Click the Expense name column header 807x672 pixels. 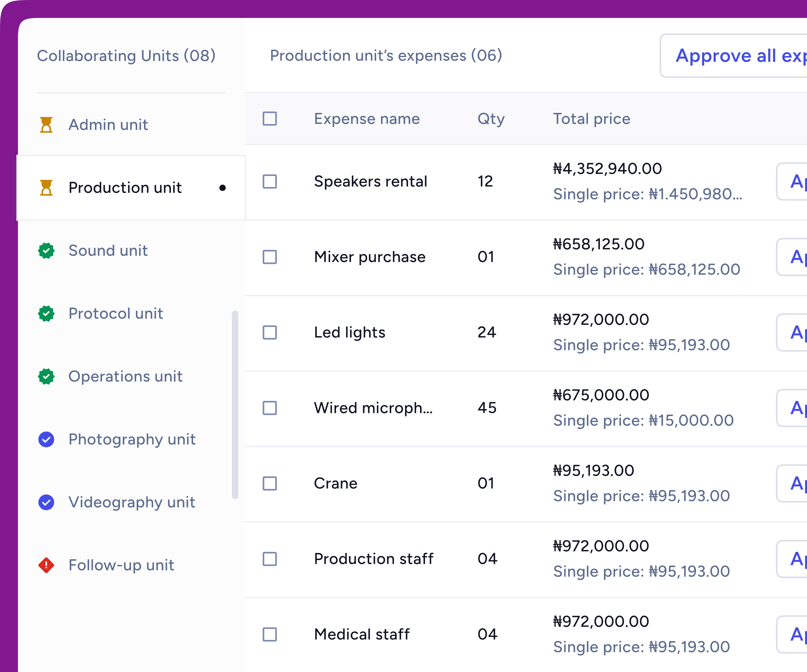point(367,119)
